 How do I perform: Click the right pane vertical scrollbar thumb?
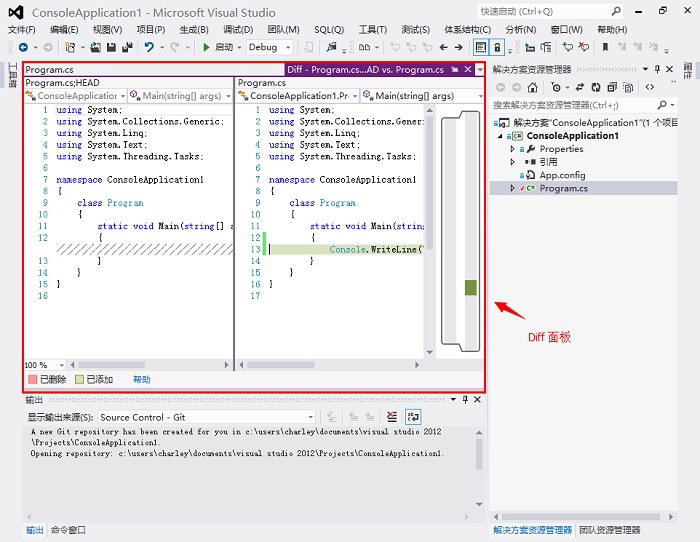(x=429, y=183)
